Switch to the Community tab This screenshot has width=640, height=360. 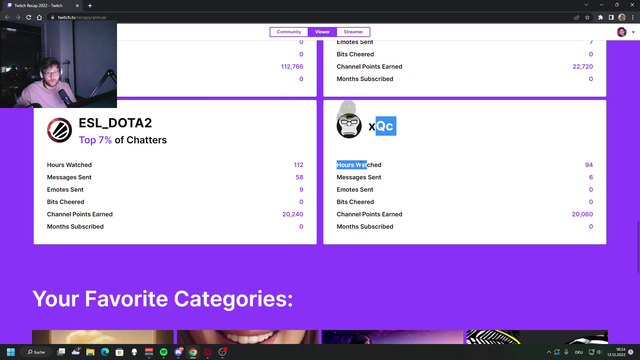[x=289, y=32]
